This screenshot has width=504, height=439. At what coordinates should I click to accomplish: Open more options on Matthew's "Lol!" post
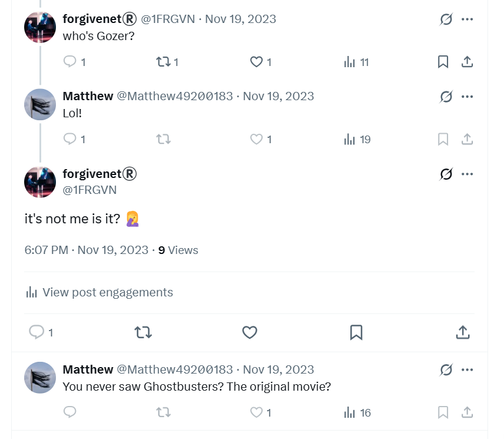point(467,97)
